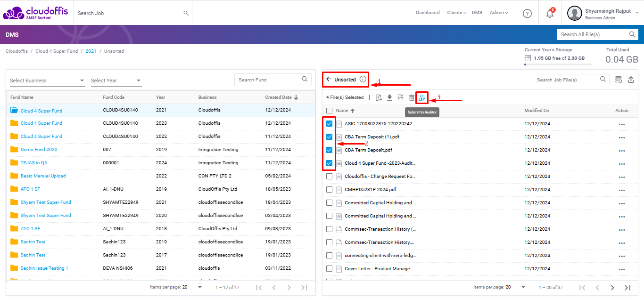644x298 pixels.
Task: Click the Submit to Auditor icon
Action: (x=422, y=97)
